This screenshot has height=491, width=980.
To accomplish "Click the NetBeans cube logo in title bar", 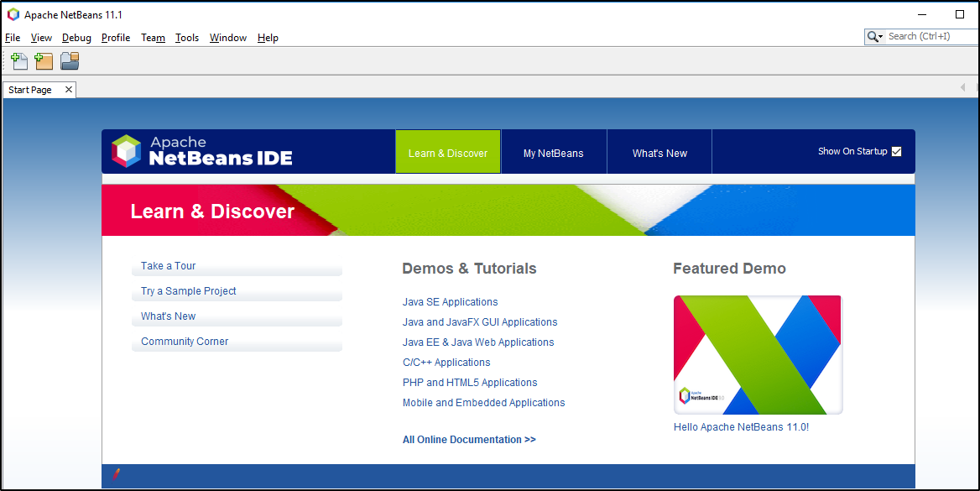I will pyautogui.click(x=13, y=14).
